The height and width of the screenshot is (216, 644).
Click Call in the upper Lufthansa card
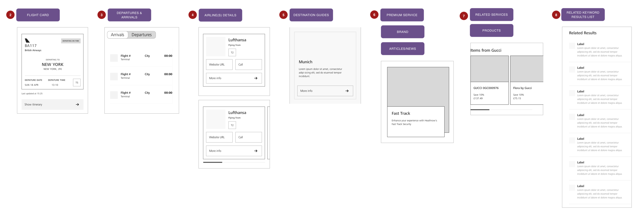(x=249, y=64)
